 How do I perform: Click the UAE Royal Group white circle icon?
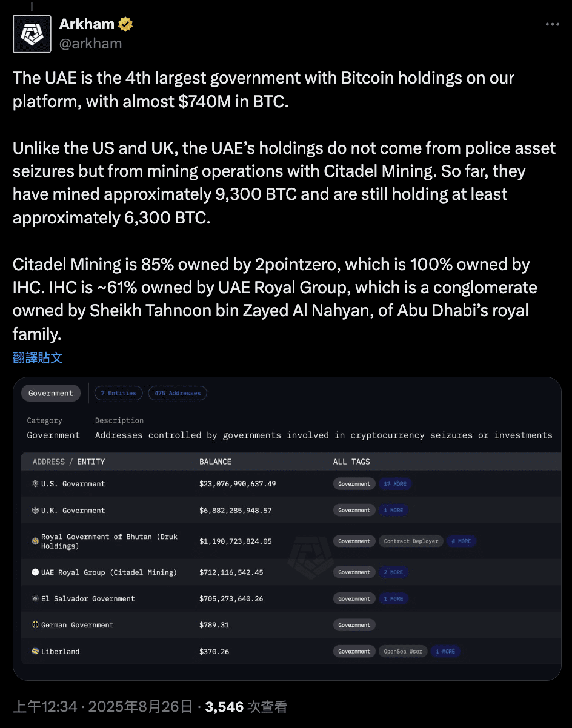[35, 572]
